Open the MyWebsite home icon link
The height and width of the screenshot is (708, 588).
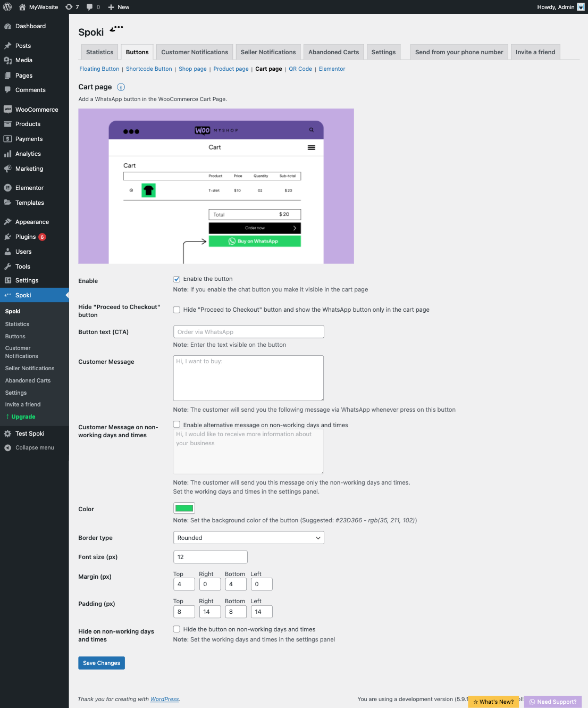[22, 7]
